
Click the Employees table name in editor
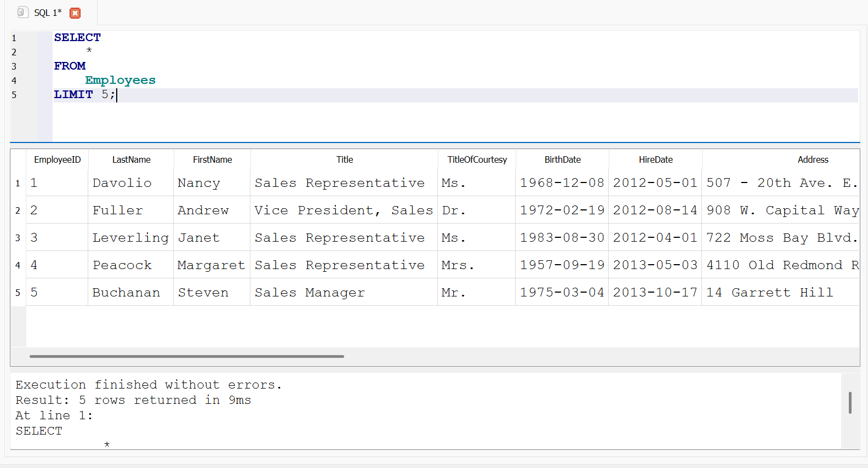click(x=120, y=81)
